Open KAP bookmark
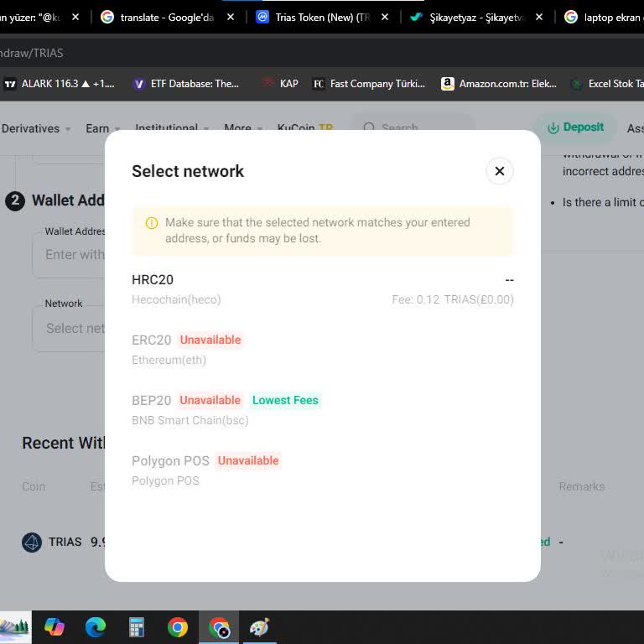 281,84
